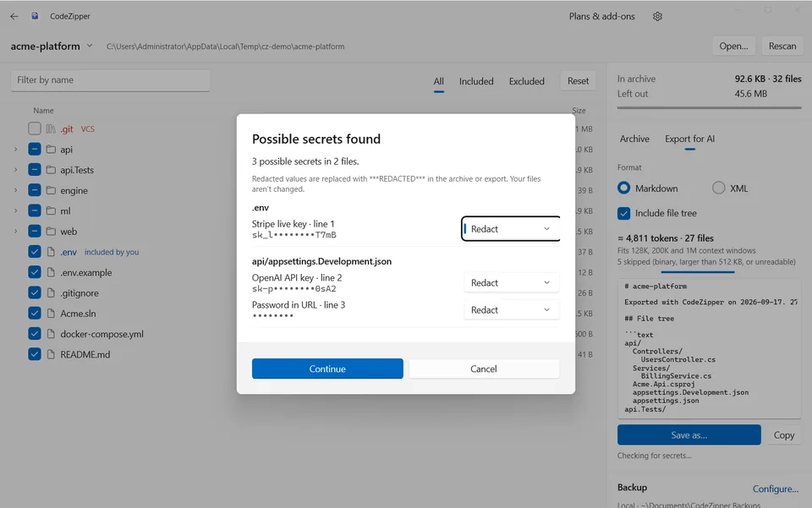The image size is (812, 508).
Task: Click the export preview text box
Action: tap(709, 348)
